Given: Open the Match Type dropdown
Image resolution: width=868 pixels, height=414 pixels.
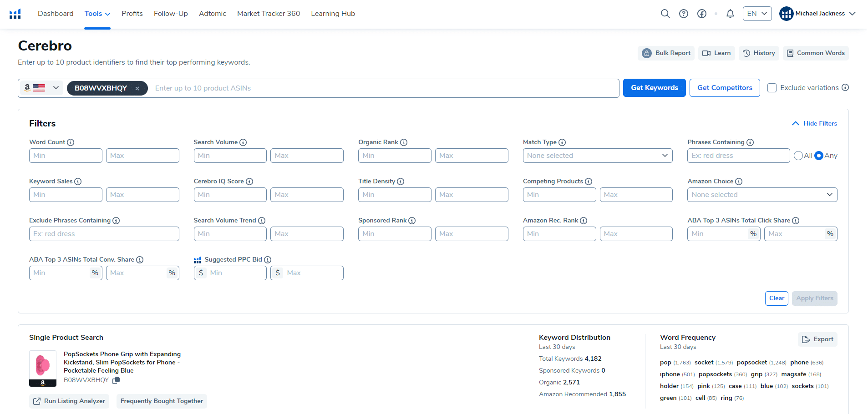Looking at the screenshot, I should [x=598, y=156].
